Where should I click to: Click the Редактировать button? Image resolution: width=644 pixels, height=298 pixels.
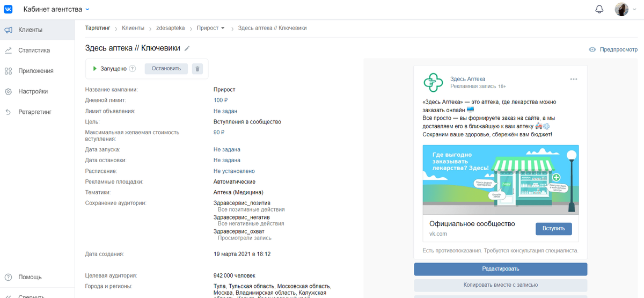pos(501,268)
